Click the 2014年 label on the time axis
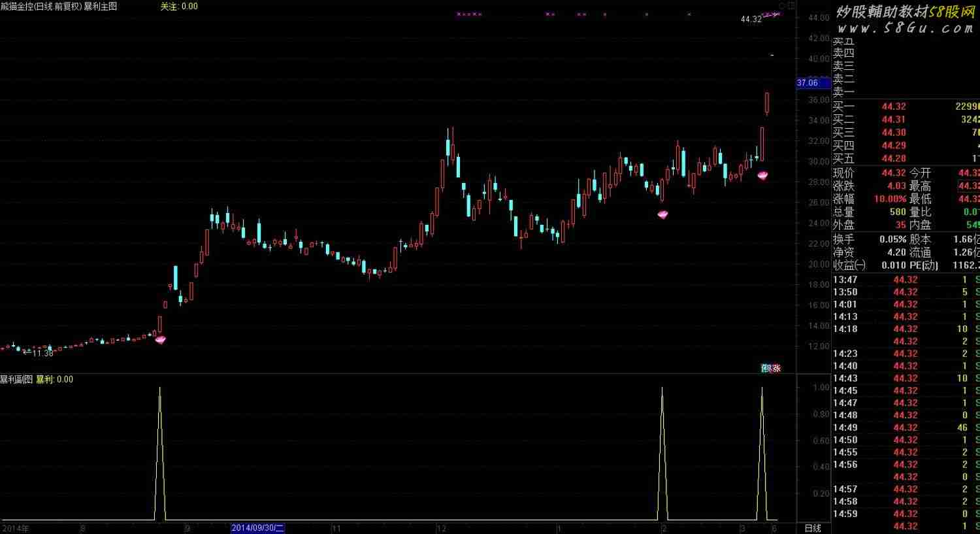Viewport: 980px width, 534px height. coord(16,528)
